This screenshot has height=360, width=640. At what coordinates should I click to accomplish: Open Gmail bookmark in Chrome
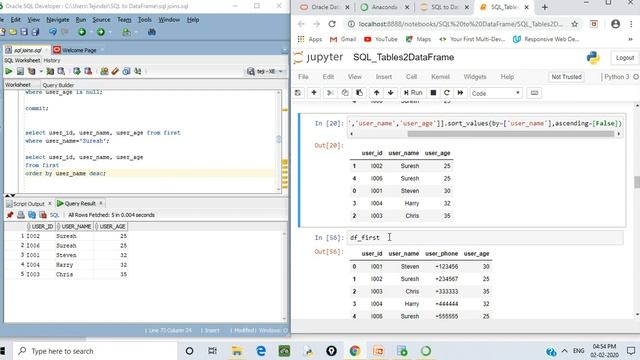343,39
